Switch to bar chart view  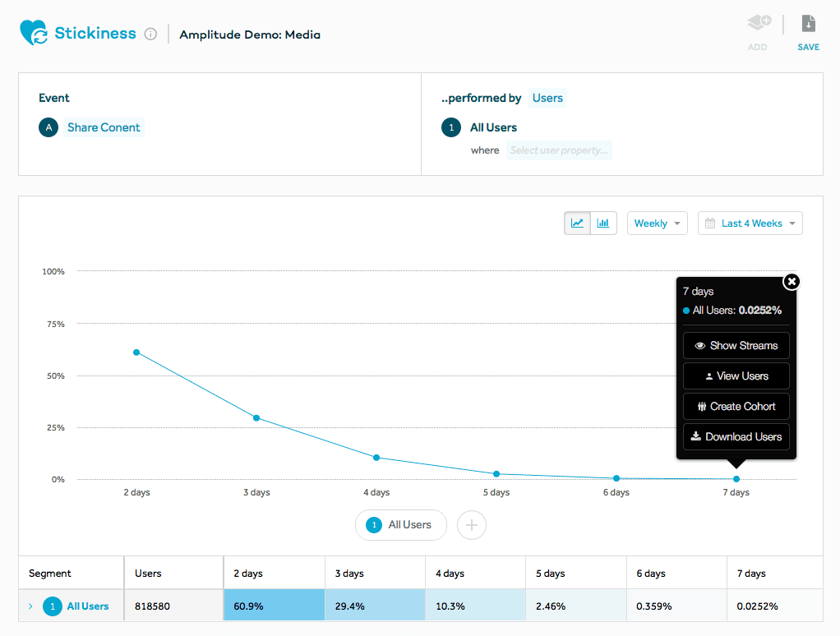point(603,224)
